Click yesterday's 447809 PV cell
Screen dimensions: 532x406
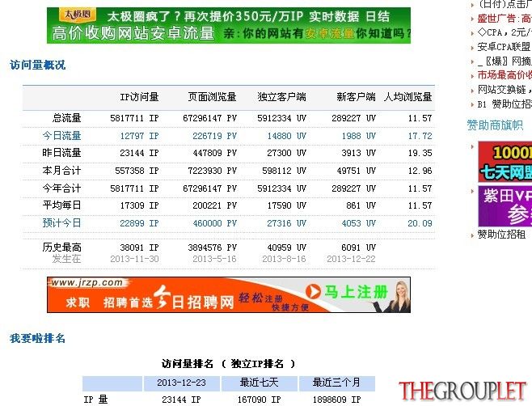click(x=214, y=153)
